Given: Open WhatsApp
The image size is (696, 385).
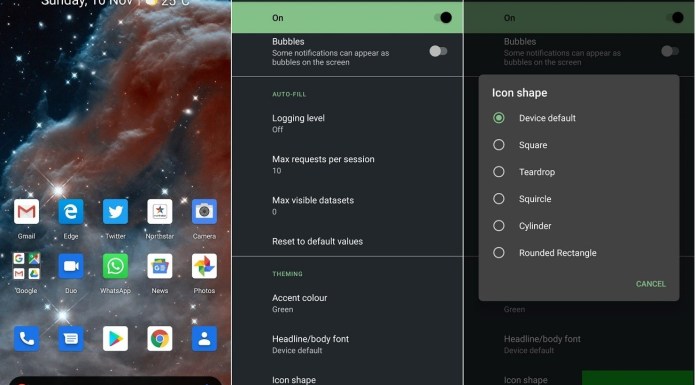Looking at the screenshot, I should pos(115,266).
